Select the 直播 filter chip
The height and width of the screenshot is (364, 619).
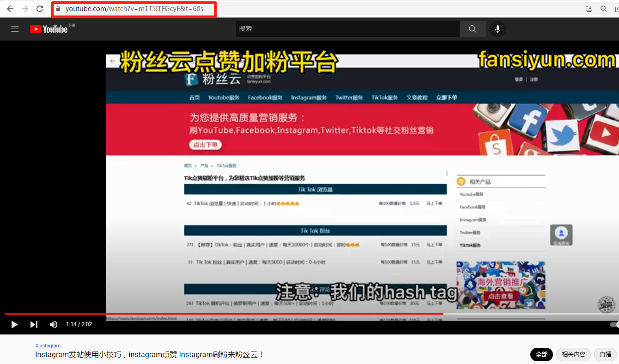coord(605,354)
